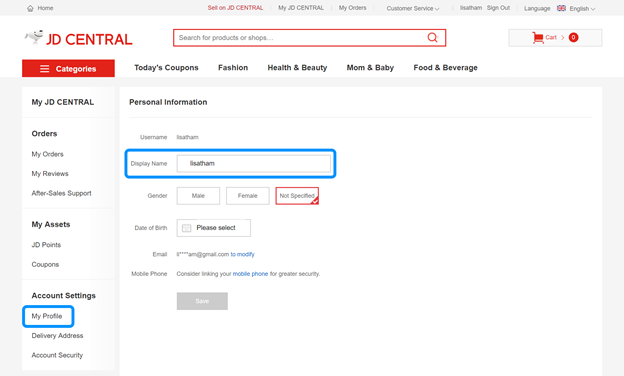Click the 'to modify' email link
The height and width of the screenshot is (376, 624).
pyautogui.click(x=242, y=254)
